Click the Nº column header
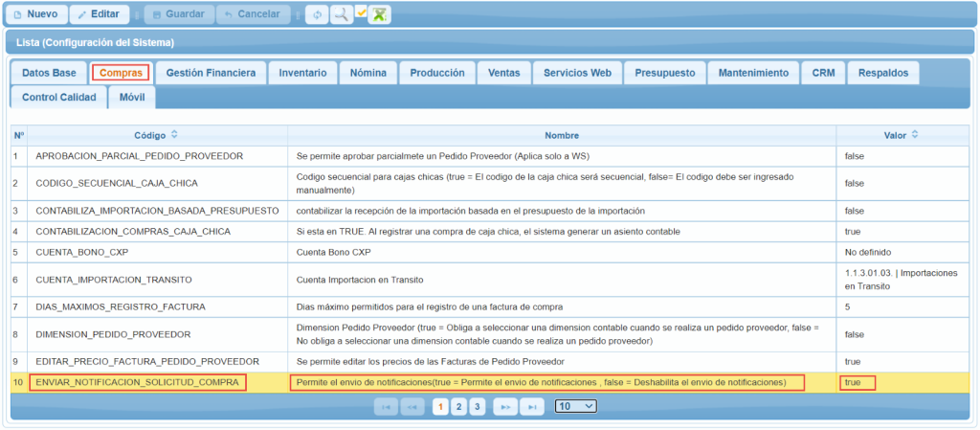Screen dimensions: 980x430 tap(19, 136)
